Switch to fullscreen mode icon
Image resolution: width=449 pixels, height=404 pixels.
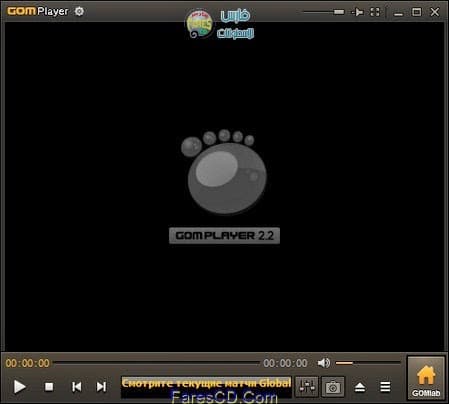coord(375,12)
